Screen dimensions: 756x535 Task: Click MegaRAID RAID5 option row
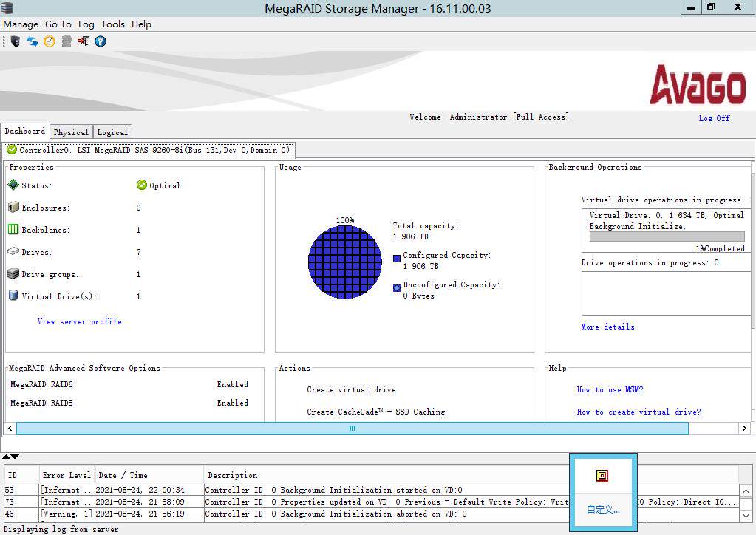tap(129, 403)
